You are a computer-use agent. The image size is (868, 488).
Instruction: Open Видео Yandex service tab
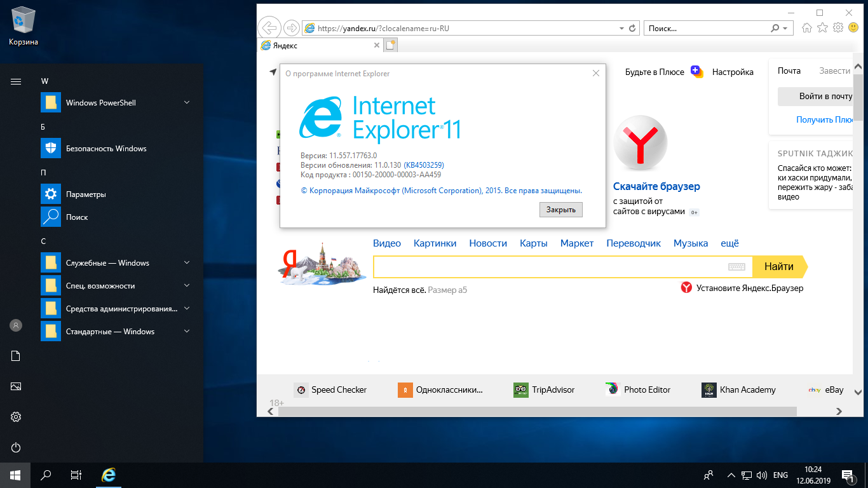387,243
